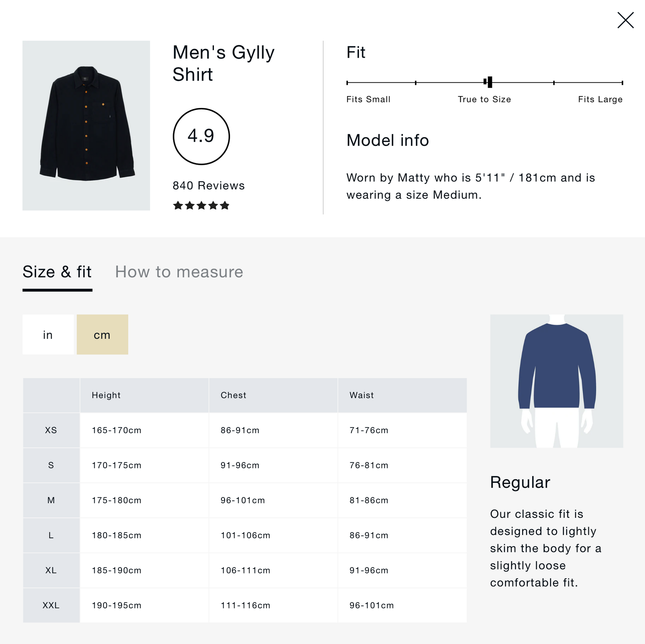Click the Fits Large label

(600, 99)
